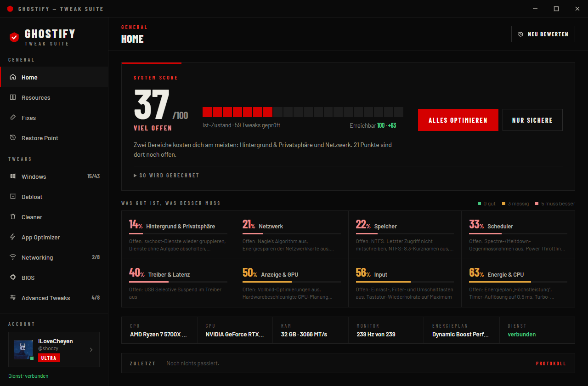588x386 pixels.
Task: Open the Input 56% card
Action: (405, 283)
